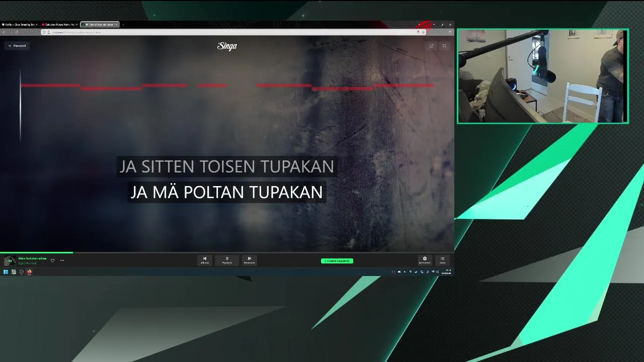Viewport: 644px width, 362px height.
Task: Go back in the browser
Action: pos(4,32)
